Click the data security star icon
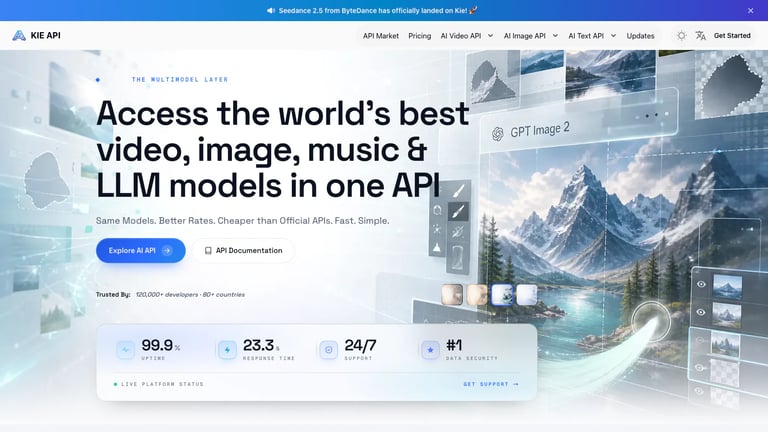This screenshot has width=768, height=432. tap(430, 350)
